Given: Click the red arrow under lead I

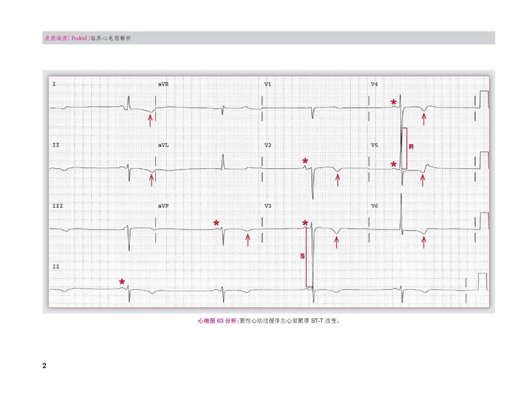Looking at the screenshot, I should click(151, 119).
